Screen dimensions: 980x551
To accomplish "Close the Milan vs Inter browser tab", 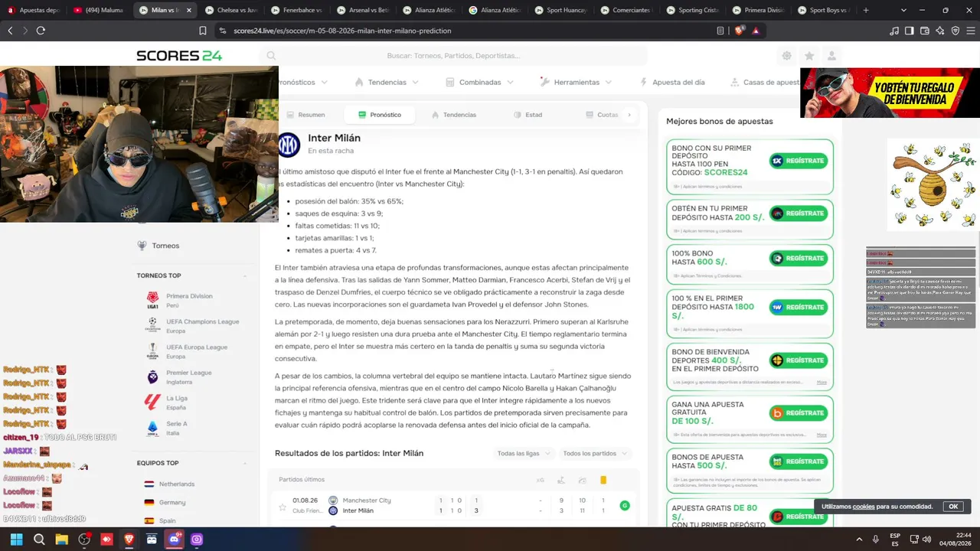I will [x=189, y=11].
